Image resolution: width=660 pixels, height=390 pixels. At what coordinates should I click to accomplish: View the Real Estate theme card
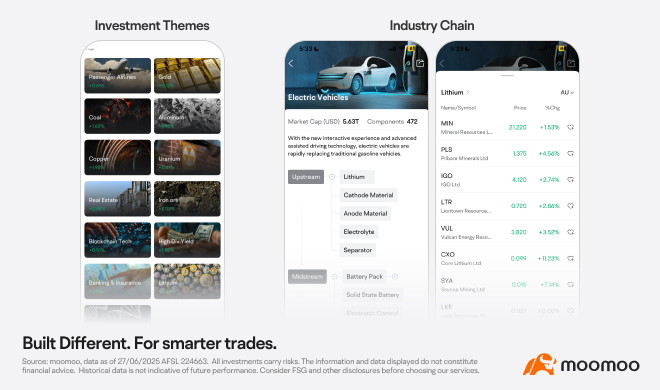117,199
